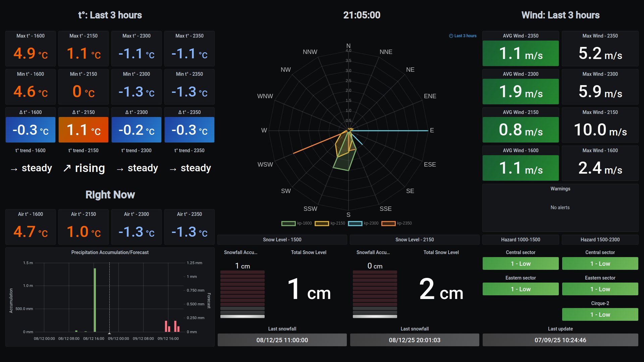The width and height of the screenshot is (644, 362).
Task: Open the AVG Wind - 2350 panel title
Action: click(x=520, y=36)
